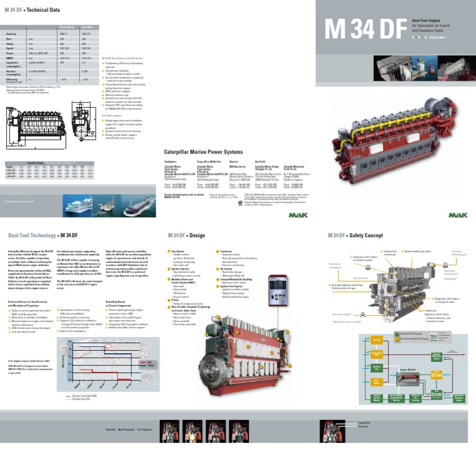Viewport: 476px width, 451px height.
Task: Click the "Air System" item in the Design list
Action: click(226, 269)
